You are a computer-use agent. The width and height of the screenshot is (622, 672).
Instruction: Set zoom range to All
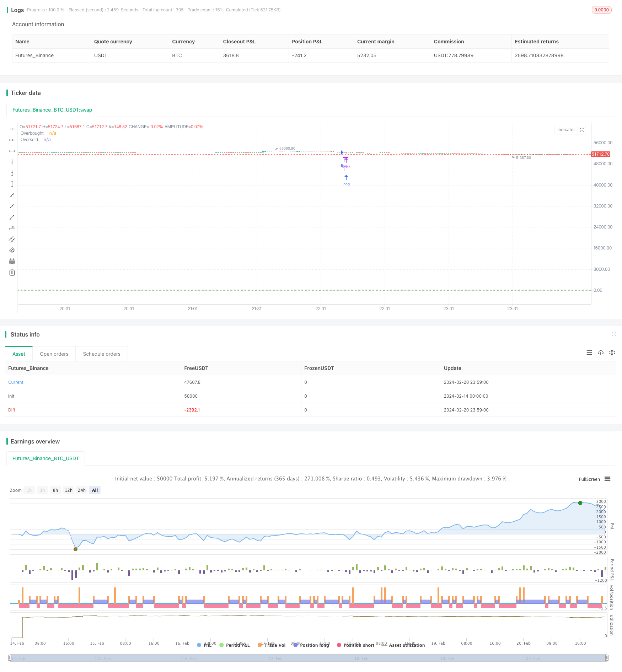coord(95,490)
